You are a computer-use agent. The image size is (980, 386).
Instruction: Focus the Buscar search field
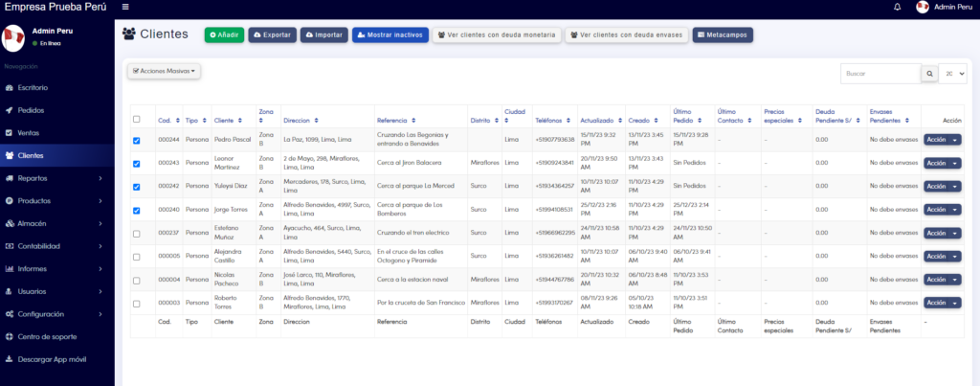click(880, 74)
